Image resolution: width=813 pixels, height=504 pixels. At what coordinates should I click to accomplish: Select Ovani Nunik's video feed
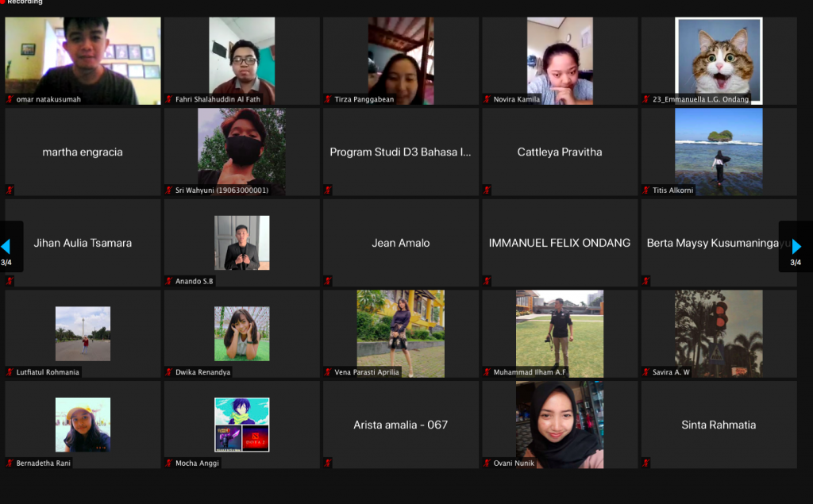pyautogui.click(x=560, y=425)
